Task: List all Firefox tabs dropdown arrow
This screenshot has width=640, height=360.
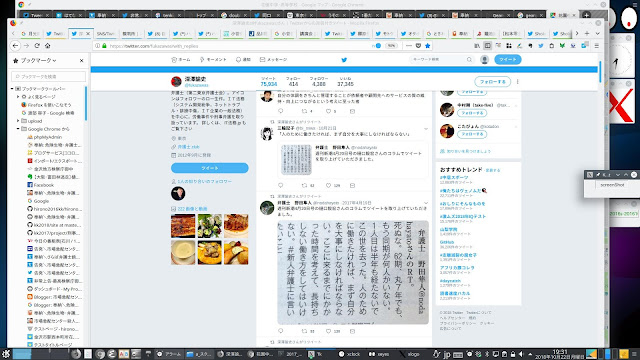Action: [597, 33]
